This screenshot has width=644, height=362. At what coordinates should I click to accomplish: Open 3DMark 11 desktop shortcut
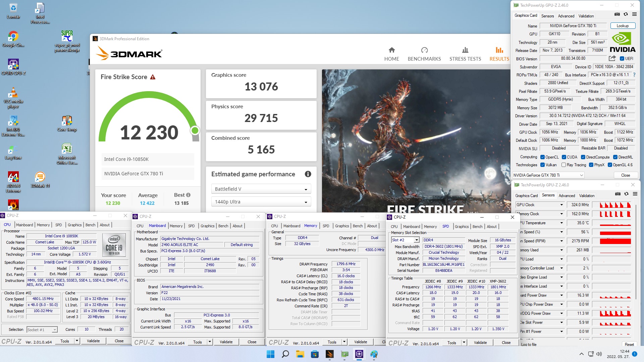point(40,179)
